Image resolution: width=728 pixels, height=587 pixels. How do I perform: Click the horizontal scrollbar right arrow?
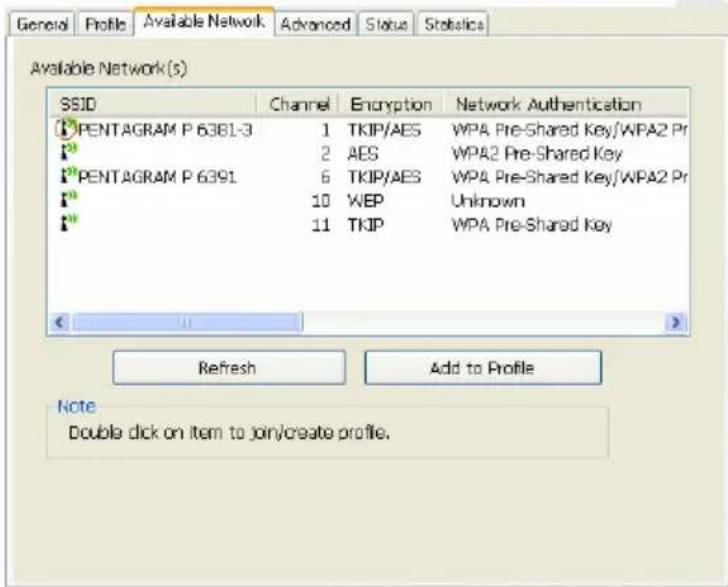click(676, 322)
